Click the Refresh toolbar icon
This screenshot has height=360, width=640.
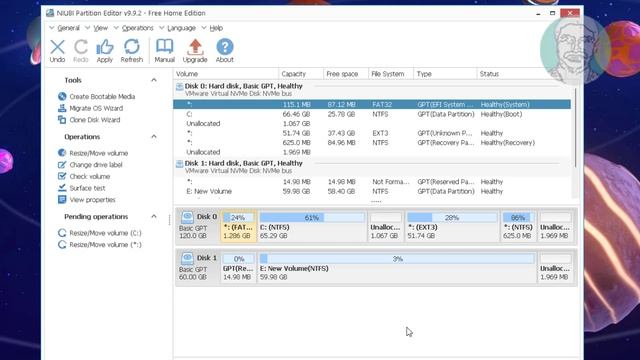131,47
